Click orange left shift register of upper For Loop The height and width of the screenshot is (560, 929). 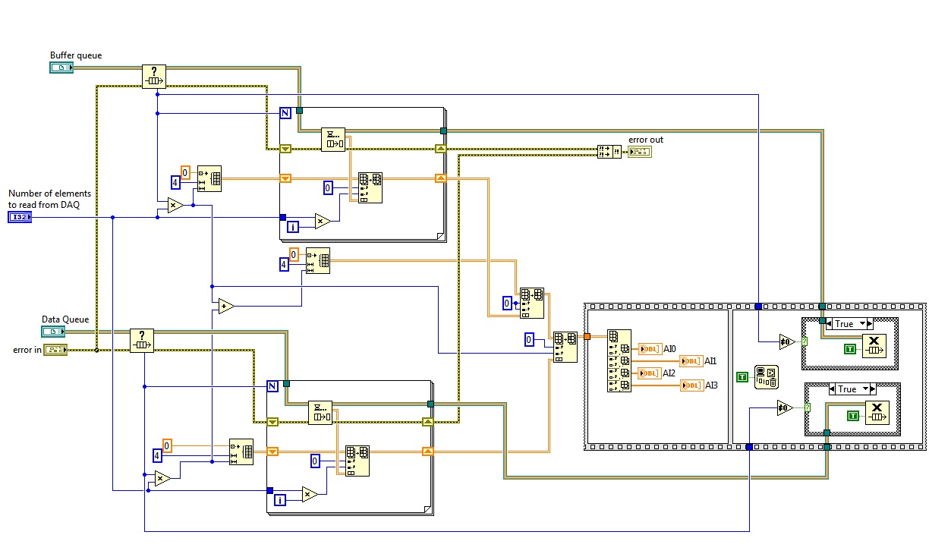click(285, 178)
